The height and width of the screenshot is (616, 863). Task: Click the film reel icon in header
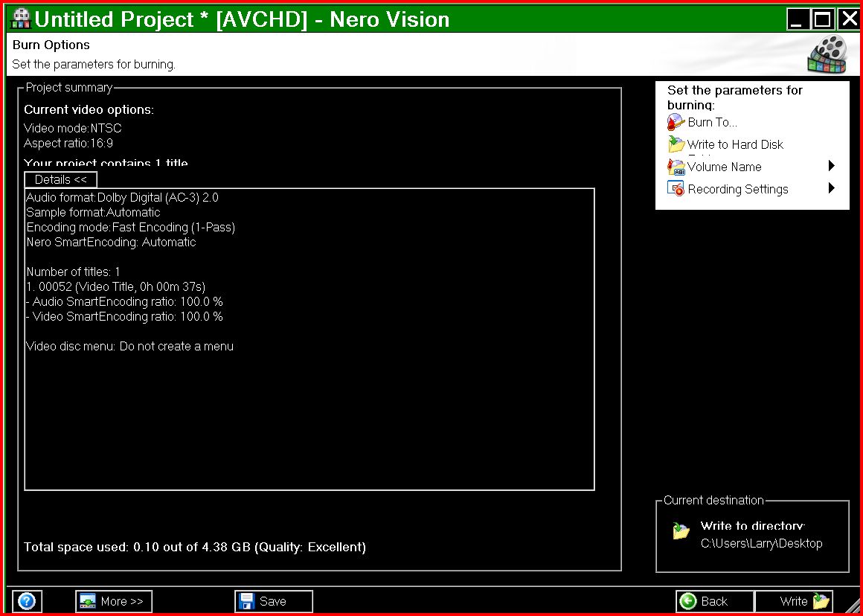pos(827,54)
